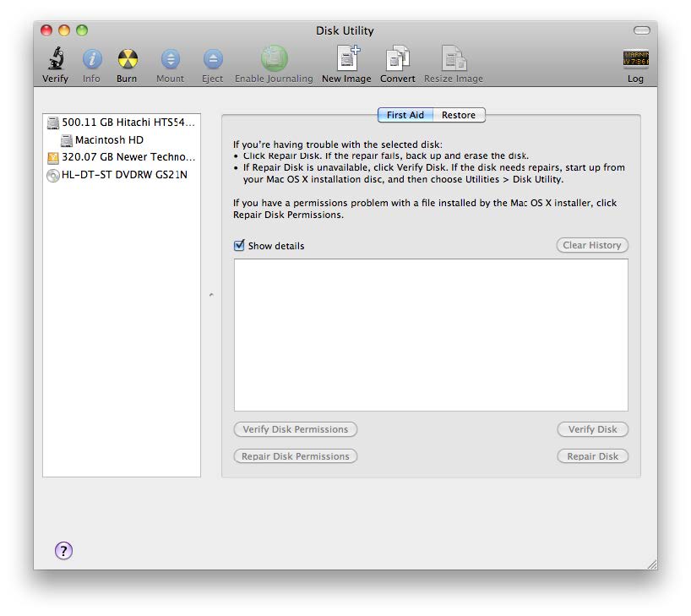The width and height of the screenshot is (691, 616).
Task: Click the Enable Journaling icon
Action: click(274, 59)
